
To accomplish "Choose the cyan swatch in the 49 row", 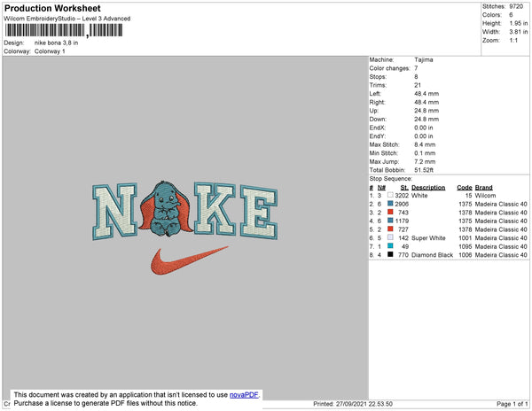I will [390, 246].
